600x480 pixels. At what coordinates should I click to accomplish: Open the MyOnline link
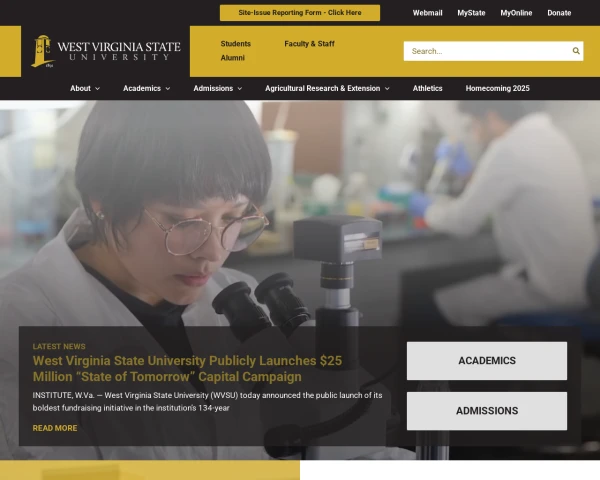pos(516,13)
